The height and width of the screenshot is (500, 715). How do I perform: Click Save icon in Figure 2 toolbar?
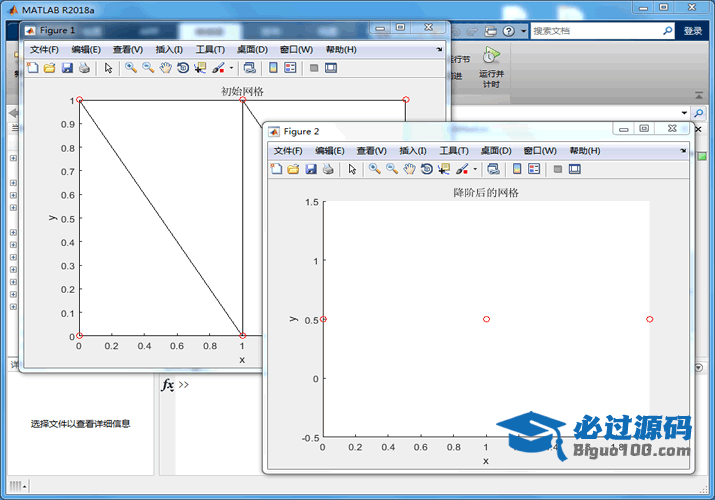point(311,169)
